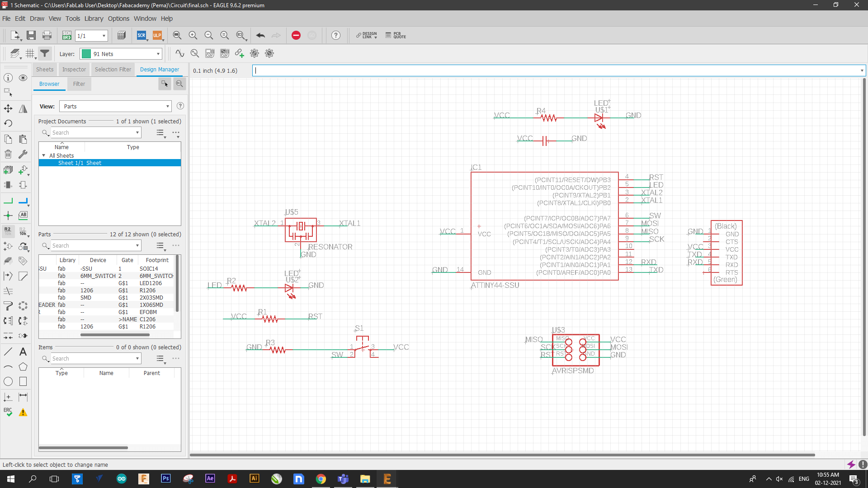Toggle the select-in-editor cursor button
This screenshot has height=488, width=868.
point(165,84)
